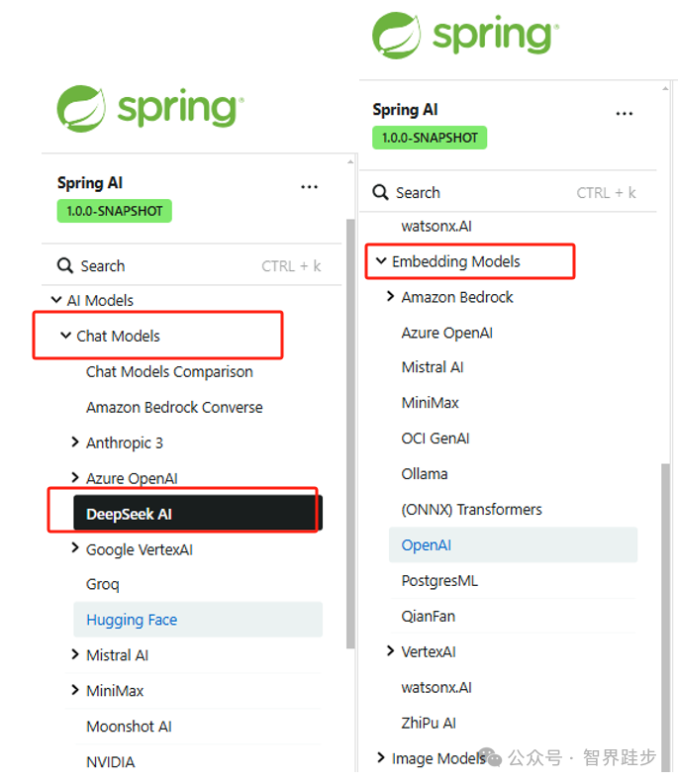Open the QianFan page
Screen dimensions: 678x784
pos(428,616)
